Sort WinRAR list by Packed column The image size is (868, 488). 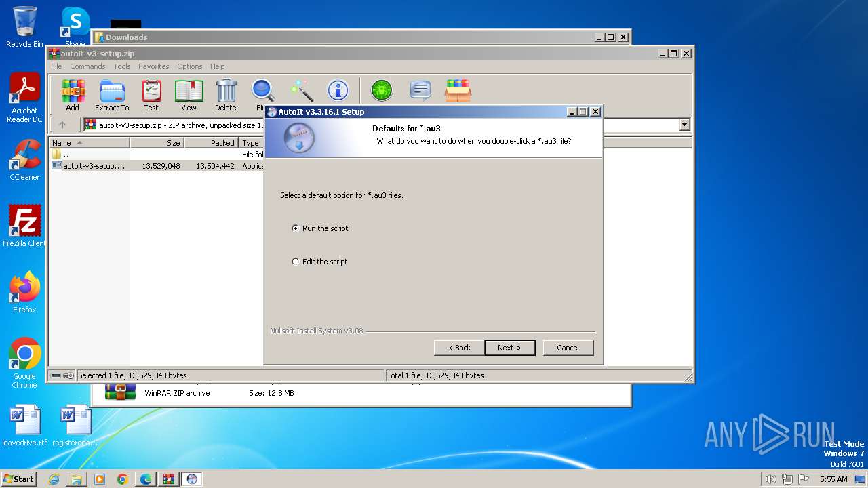point(212,143)
